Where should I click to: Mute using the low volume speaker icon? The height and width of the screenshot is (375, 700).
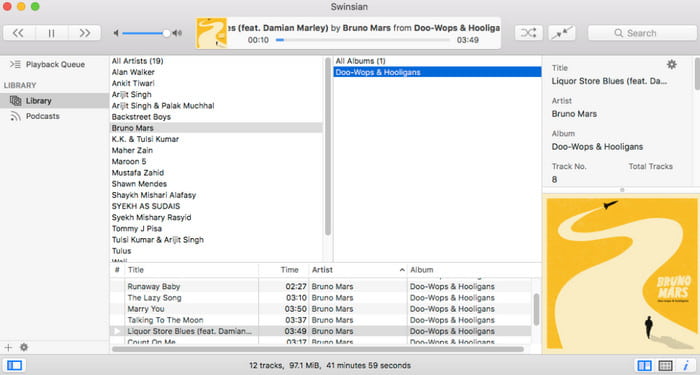point(116,33)
